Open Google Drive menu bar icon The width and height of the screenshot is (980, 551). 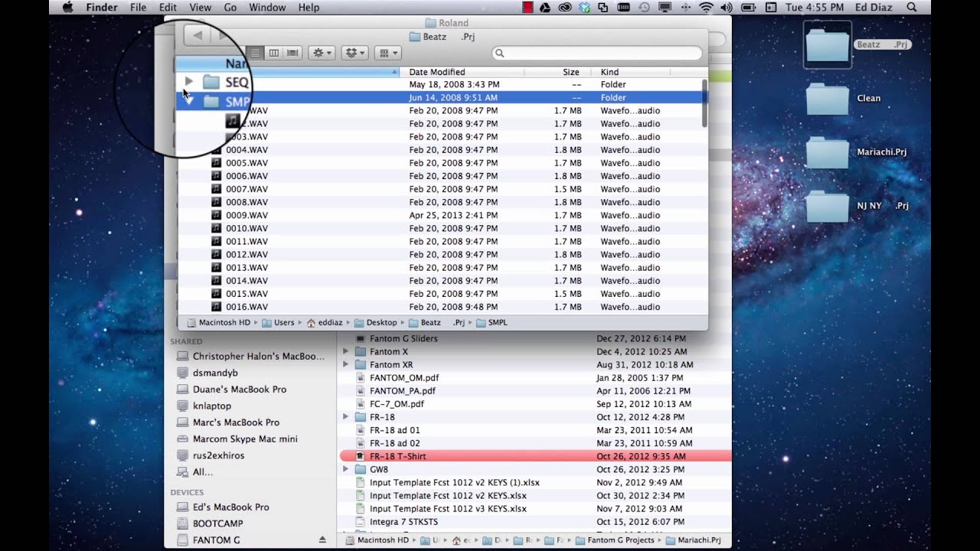(545, 8)
